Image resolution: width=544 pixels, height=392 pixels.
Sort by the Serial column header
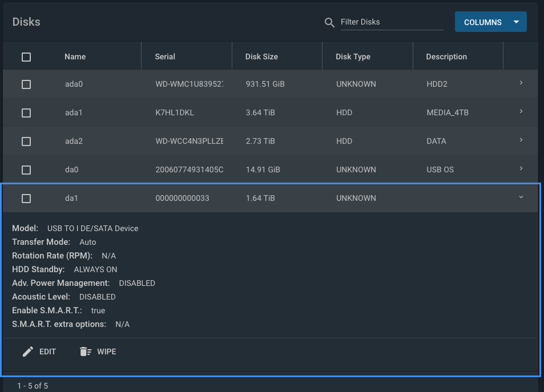click(x=165, y=56)
